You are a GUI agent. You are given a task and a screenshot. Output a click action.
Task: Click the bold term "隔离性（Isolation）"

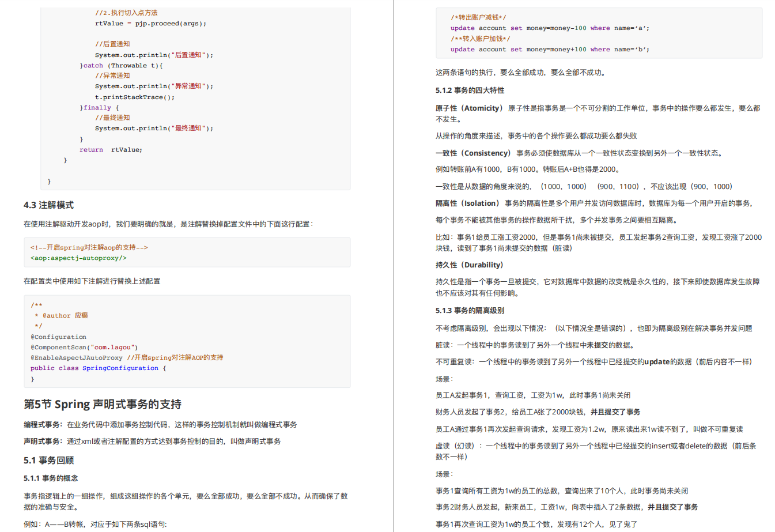[x=467, y=203]
